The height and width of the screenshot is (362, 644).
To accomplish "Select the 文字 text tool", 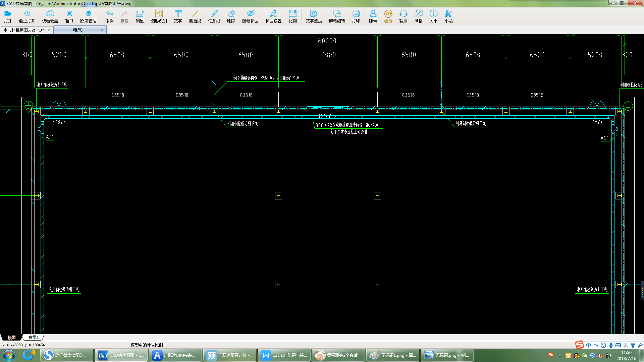I will coord(178,16).
